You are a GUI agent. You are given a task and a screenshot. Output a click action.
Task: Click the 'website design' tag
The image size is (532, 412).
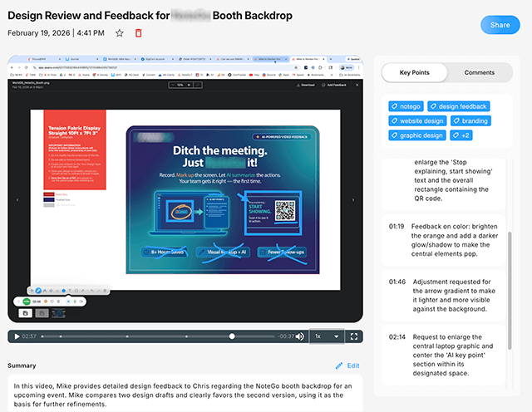pyautogui.click(x=416, y=121)
